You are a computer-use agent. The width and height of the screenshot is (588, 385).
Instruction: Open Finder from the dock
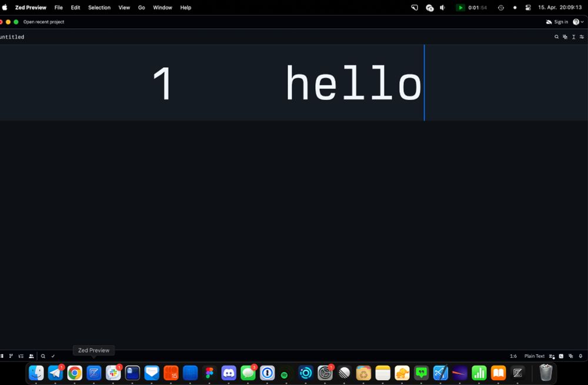tap(36, 373)
